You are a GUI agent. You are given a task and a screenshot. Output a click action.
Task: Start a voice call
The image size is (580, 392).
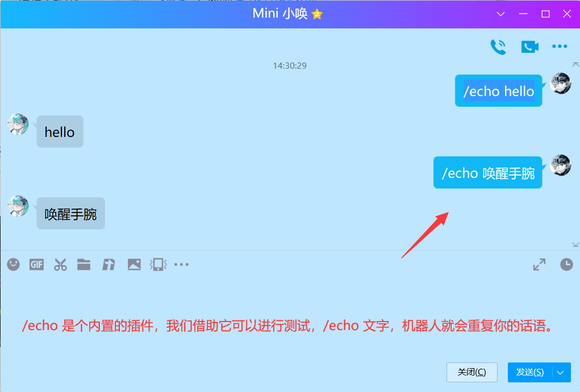pos(498,47)
